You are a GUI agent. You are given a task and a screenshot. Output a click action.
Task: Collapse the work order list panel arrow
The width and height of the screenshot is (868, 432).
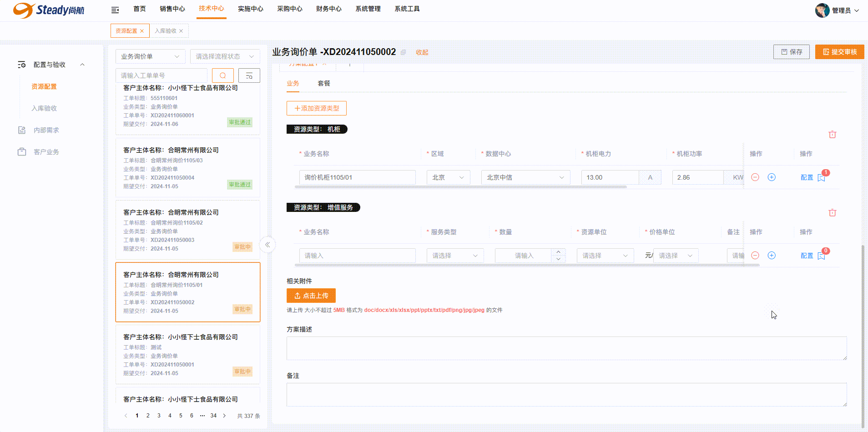(267, 245)
